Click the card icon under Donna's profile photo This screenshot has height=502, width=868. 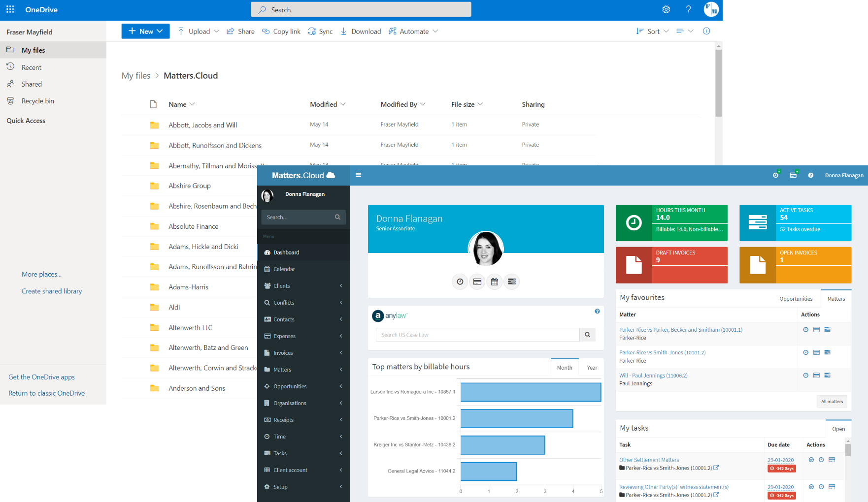(477, 282)
